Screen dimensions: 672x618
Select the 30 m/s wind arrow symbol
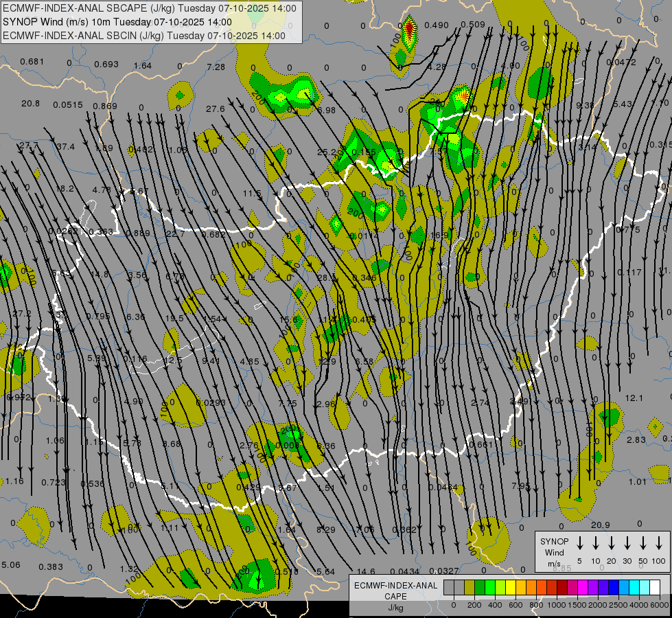[627, 543]
